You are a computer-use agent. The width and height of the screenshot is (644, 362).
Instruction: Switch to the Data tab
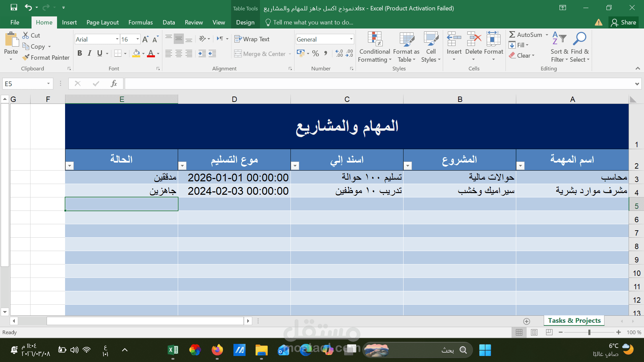(169, 22)
